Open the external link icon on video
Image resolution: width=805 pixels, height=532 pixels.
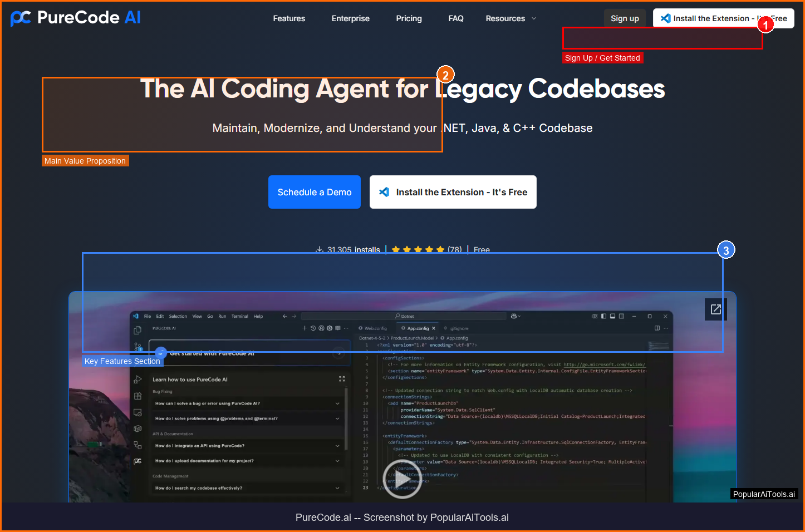coord(715,309)
